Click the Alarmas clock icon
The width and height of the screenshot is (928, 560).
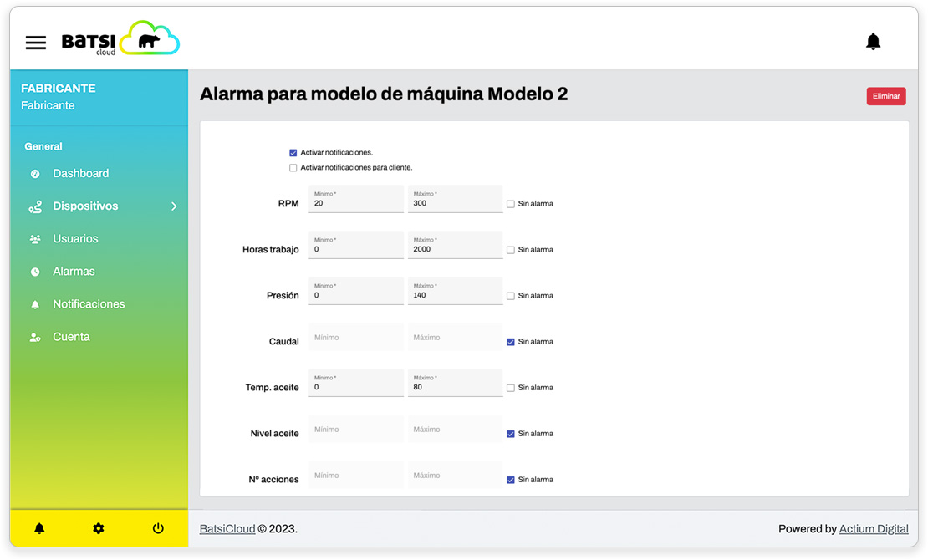pyautogui.click(x=35, y=272)
